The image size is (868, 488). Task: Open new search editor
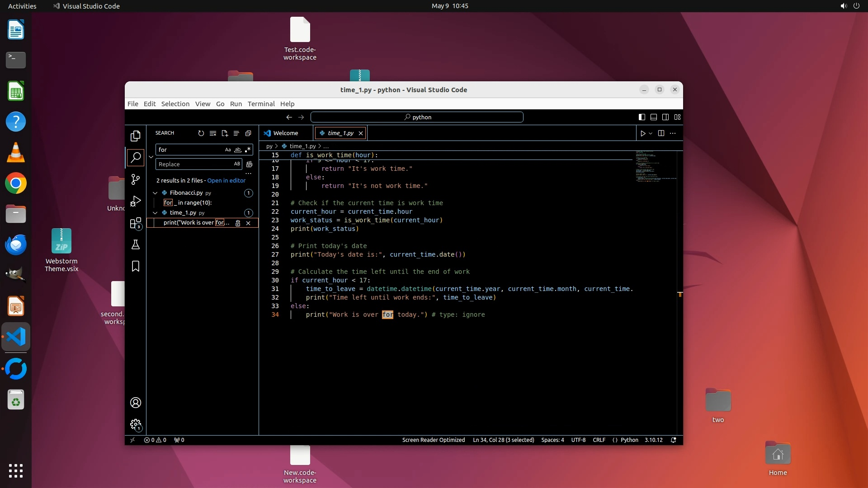point(225,133)
